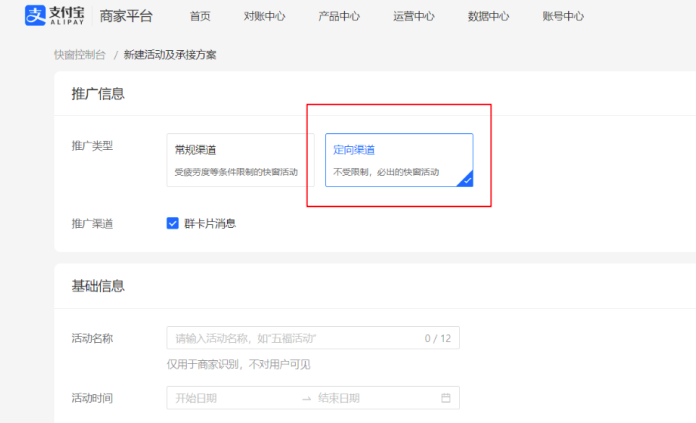Open the 数据中心 menu

click(x=488, y=17)
